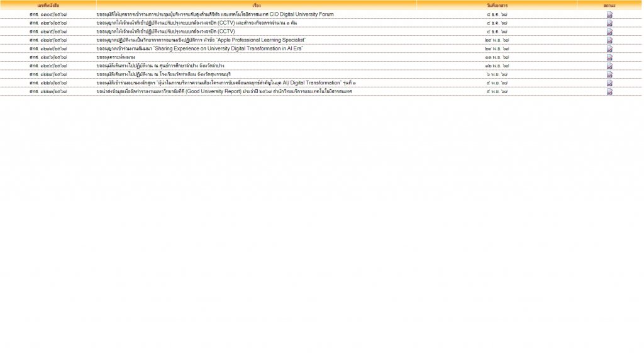This screenshot has height=362, width=644.
Task: Click status icon for Good University Report row
Action: tap(609, 91)
